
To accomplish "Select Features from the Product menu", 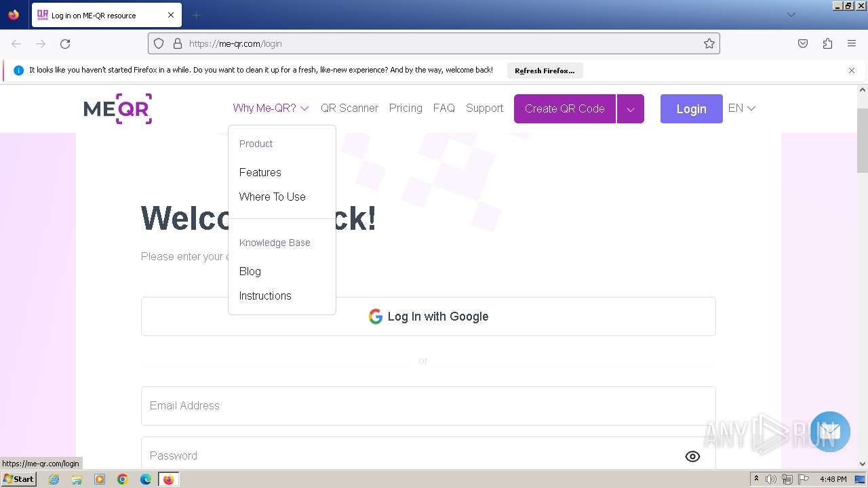I will pyautogui.click(x=260, y=172).
